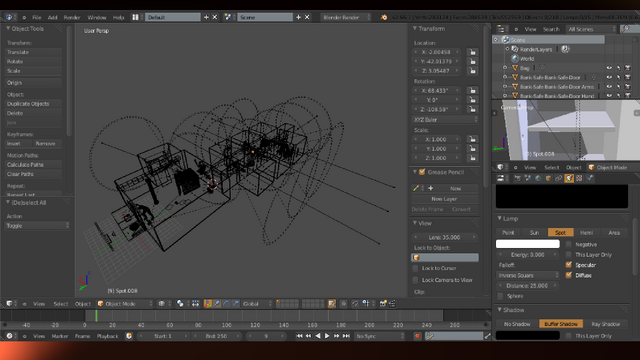
Task: Open the Inverse Square falloff dropdown
Action: tap(528, 275)
